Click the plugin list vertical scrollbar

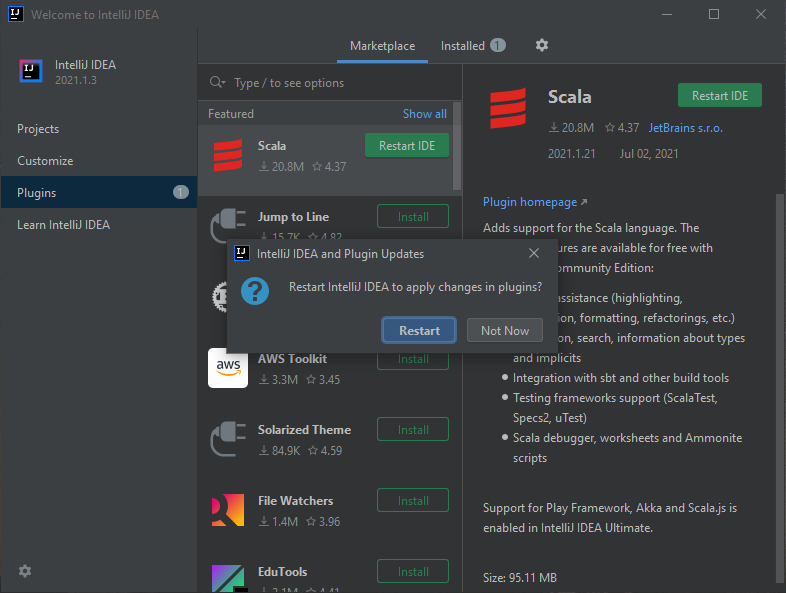coord(457,146)
